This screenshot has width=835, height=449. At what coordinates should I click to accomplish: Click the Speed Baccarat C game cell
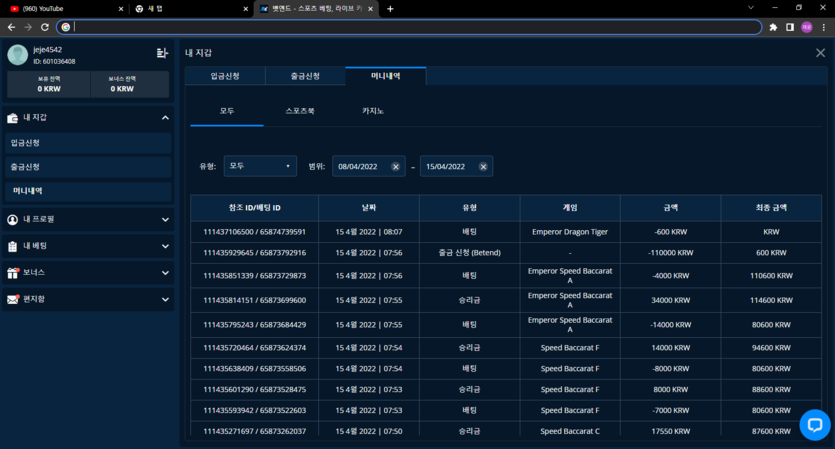(x=570, y=431)
